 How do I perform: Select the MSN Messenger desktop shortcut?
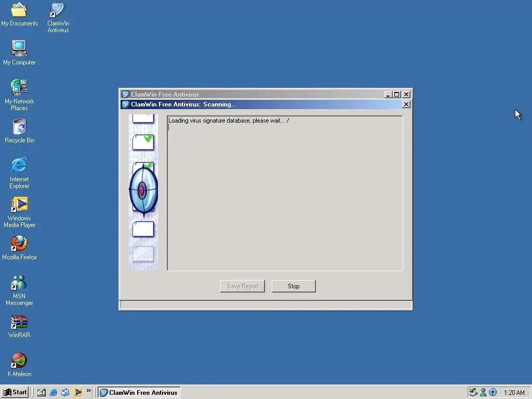tap(19, 290)
